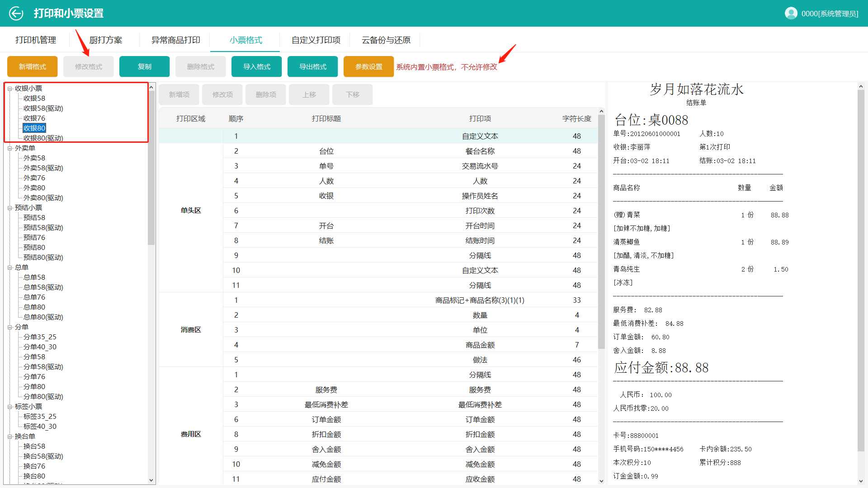The width and height of the screenshot is (868, 488).
Task: Select the 开台时间 row
Action: 410,225
